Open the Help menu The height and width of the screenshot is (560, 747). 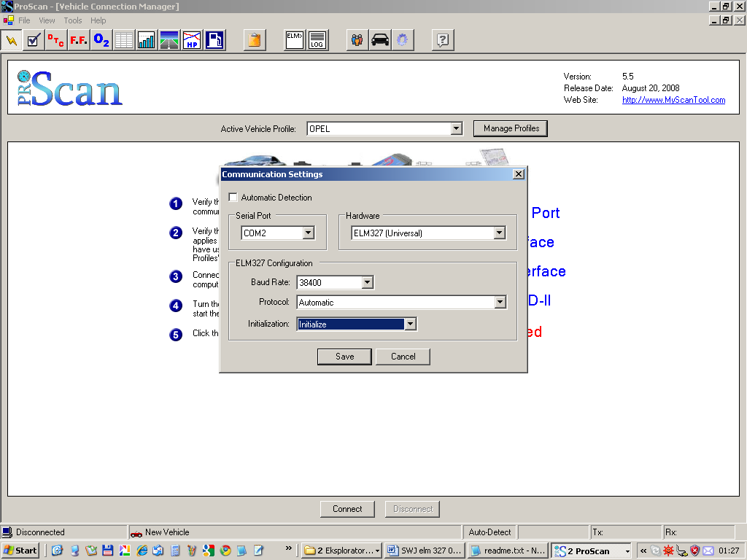[x=98, y=20]
